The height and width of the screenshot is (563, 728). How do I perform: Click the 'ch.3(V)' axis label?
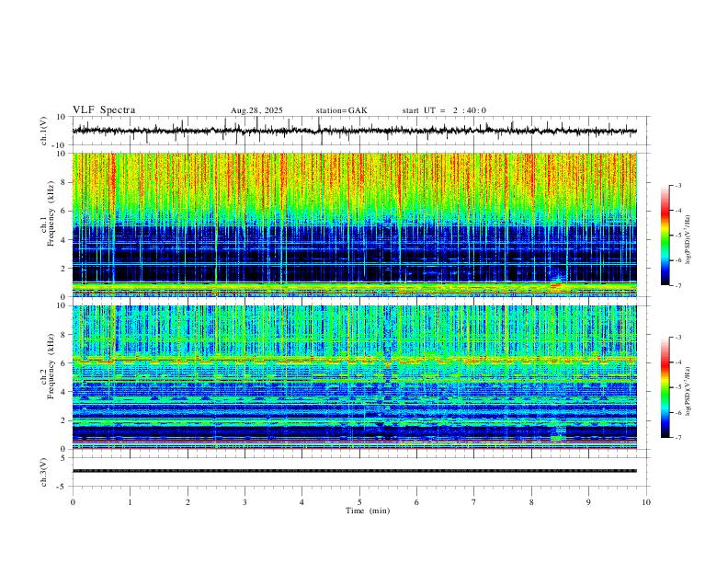click(x=44, y=472)
